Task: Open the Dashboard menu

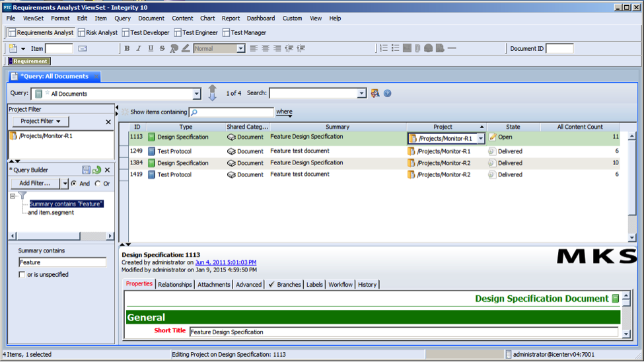Action: pos(261,18)
